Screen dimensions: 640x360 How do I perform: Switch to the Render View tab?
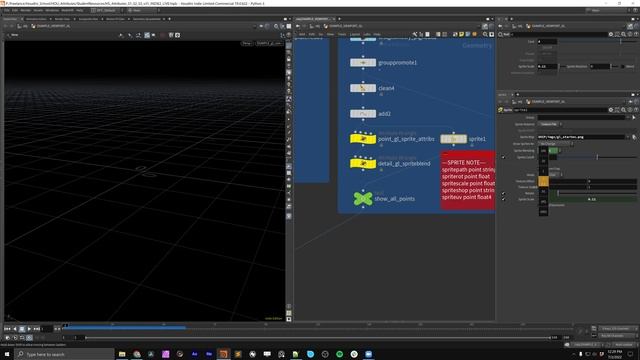click(62, 19)
